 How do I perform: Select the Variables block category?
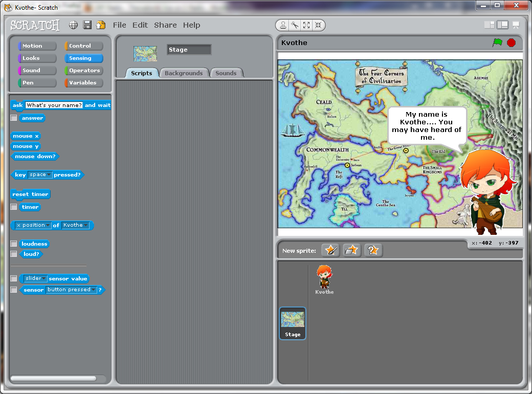83,82
